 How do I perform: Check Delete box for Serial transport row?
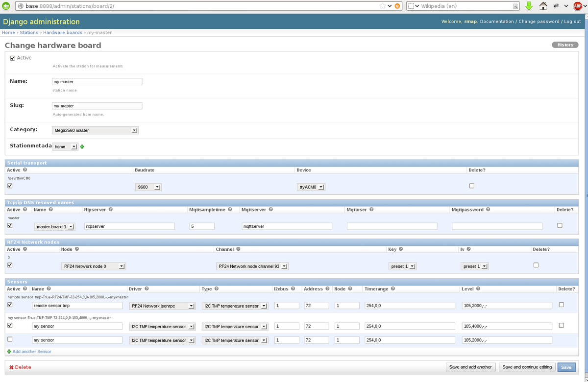(x=471, y=186)
